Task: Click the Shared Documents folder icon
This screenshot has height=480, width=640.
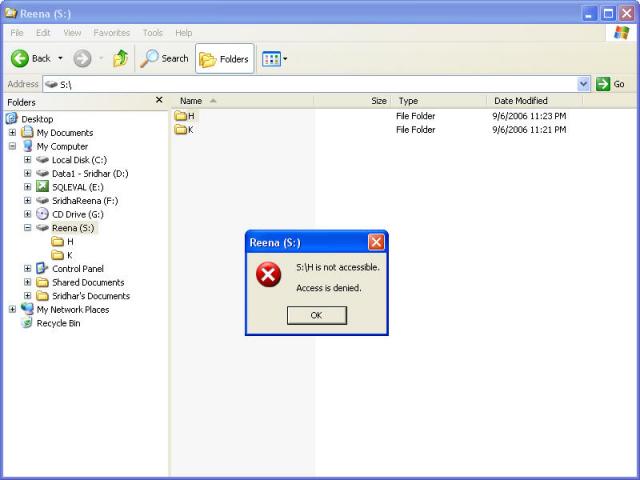Action: pos(42,282)
